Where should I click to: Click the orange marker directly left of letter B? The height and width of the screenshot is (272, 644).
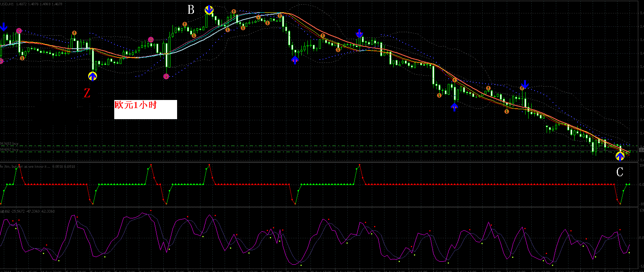pyautogui.click(x=185, y=24)
